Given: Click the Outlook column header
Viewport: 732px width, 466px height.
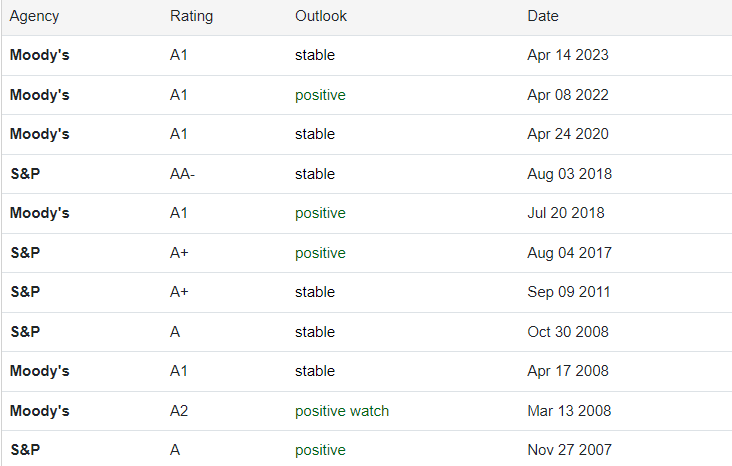Looking at the screenshot, I should click(x=321, y=16).
